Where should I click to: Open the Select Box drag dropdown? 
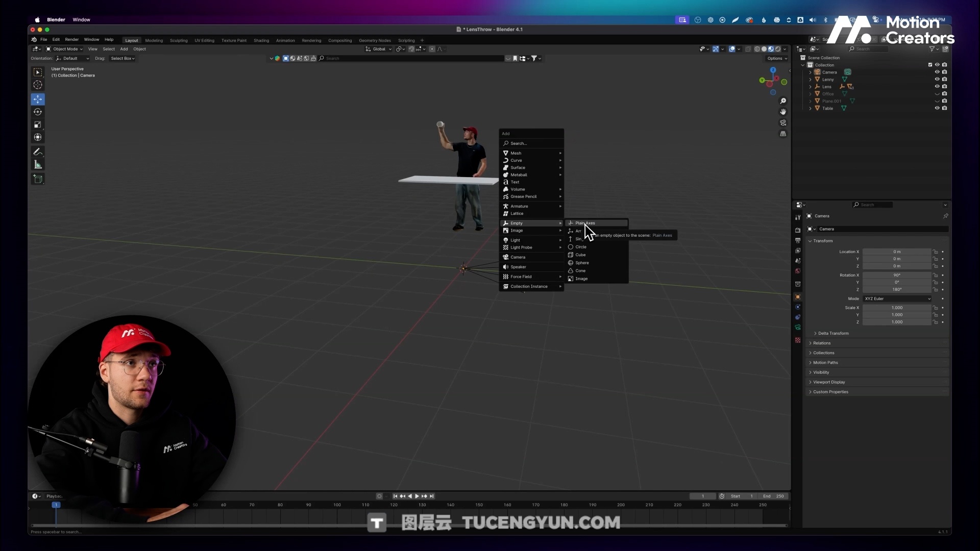[122, 58]
